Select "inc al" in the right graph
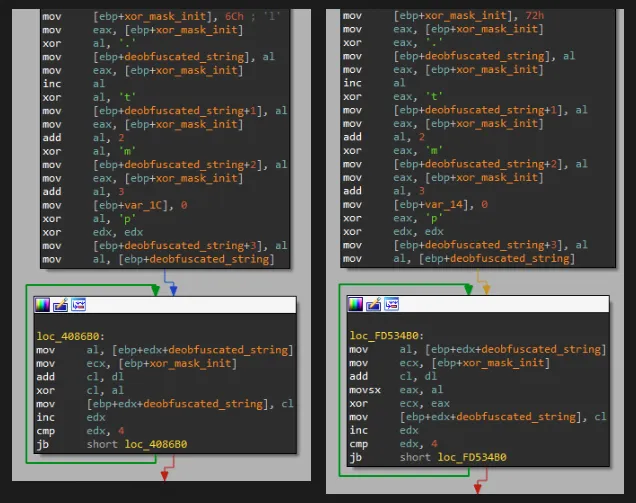 (374, 83)
